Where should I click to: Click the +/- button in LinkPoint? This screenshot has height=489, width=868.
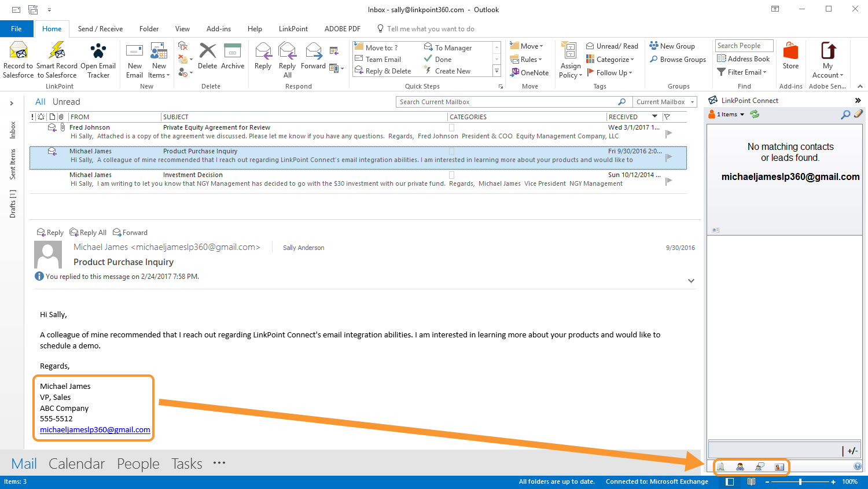(x=852, y=451)
